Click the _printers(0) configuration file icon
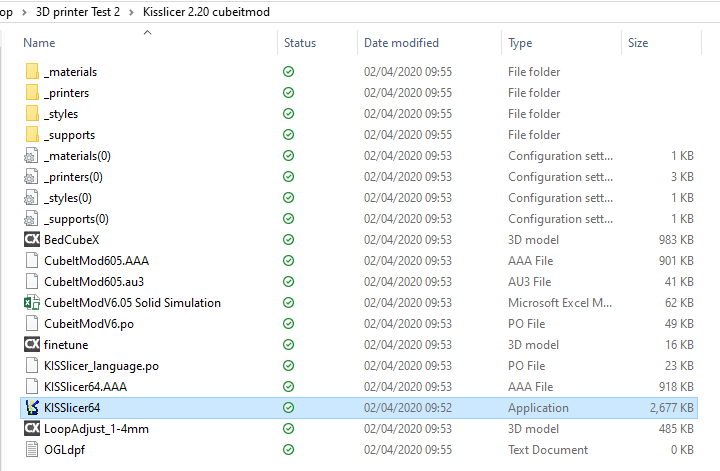720x471 pixels. coord(31,177)
